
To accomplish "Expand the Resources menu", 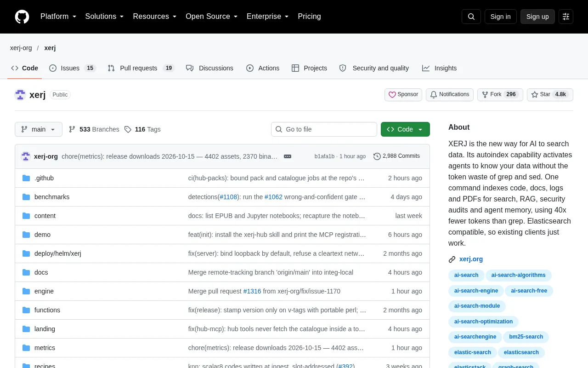I will click(155, 17).
